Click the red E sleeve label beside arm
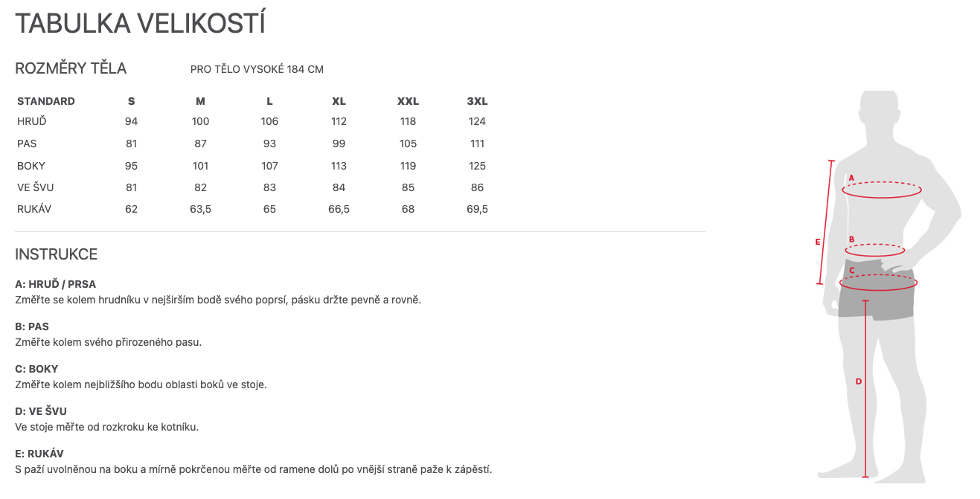This screenshot has width=980, height=499. [x=818, y=242]
